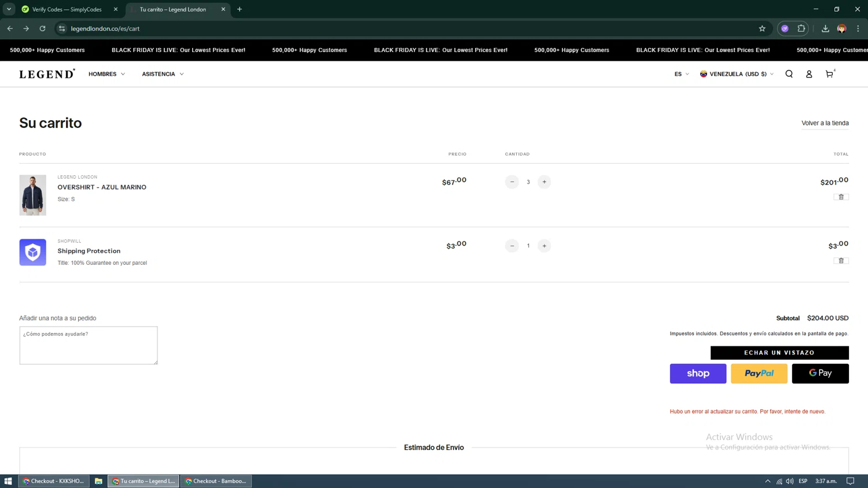868x488 pixels.
Task: Pay with Google Pay button
Action: click(x=821, y=374)
